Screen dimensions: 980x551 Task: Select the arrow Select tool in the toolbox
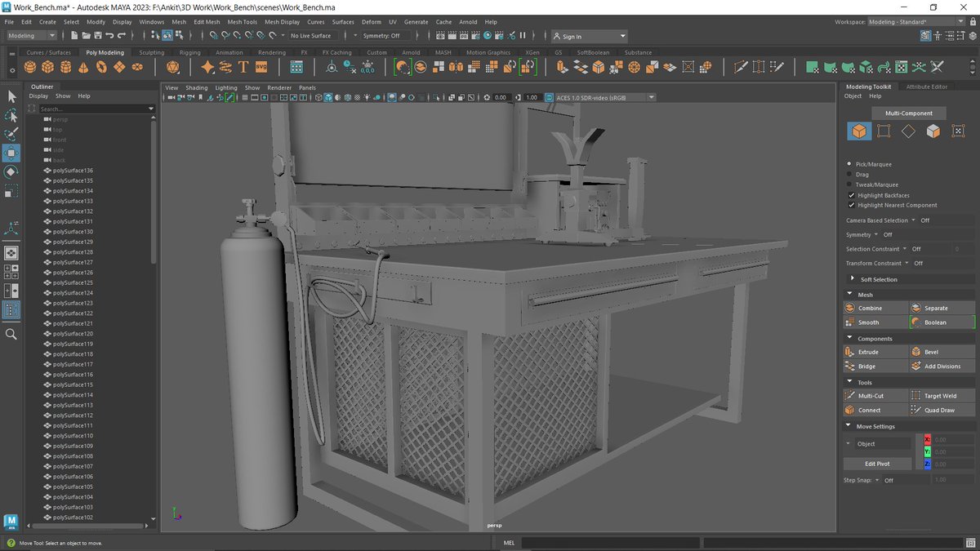point(11,96)
